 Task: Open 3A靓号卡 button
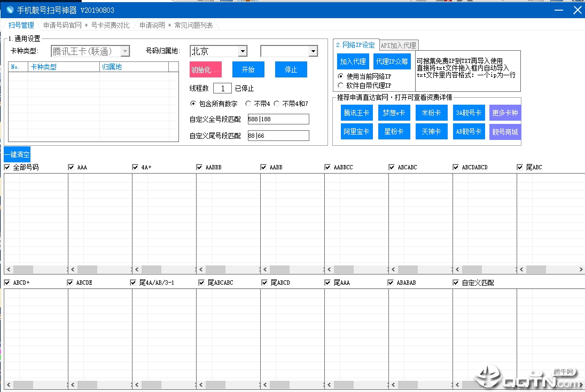(469, 113)
